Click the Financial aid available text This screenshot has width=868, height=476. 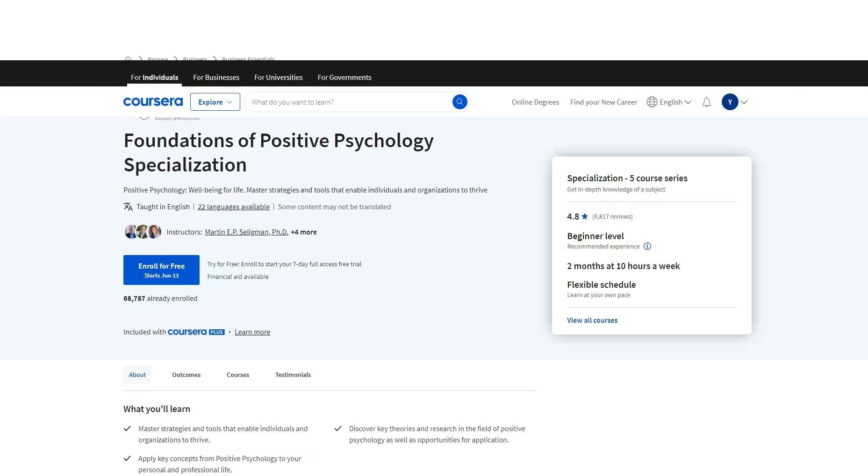238,277
